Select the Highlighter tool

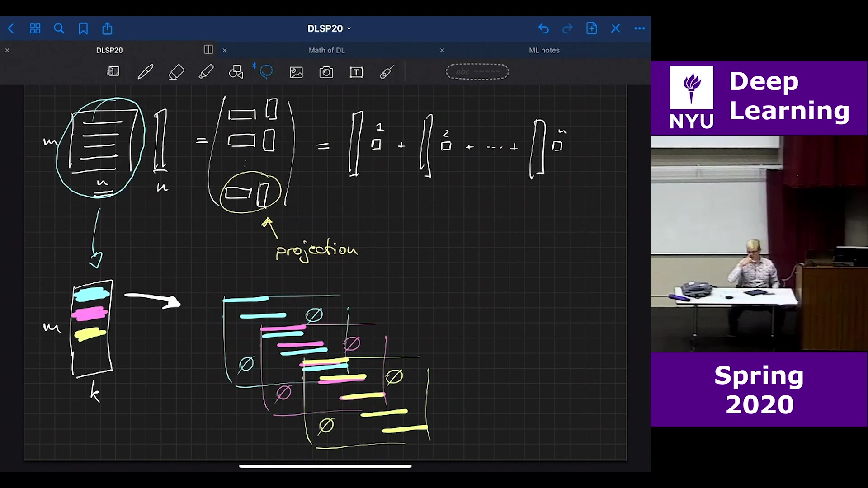[x=206, y=72]
